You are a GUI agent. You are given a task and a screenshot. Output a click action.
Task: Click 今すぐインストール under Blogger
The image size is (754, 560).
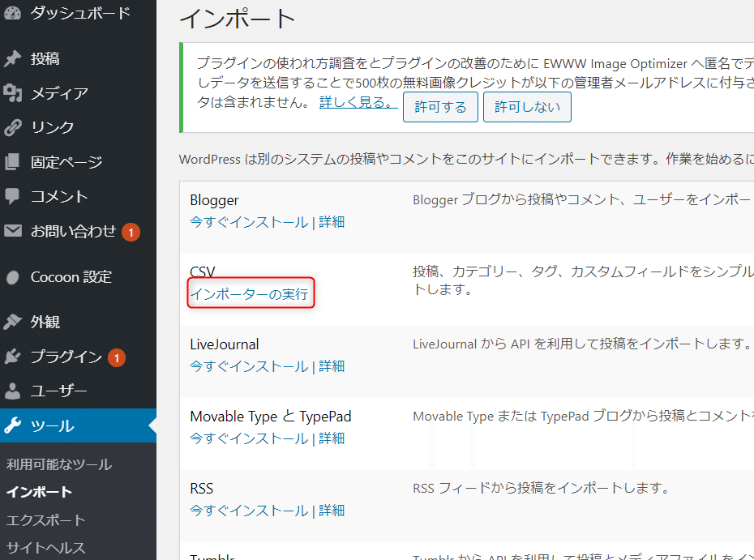pos(249,222)
